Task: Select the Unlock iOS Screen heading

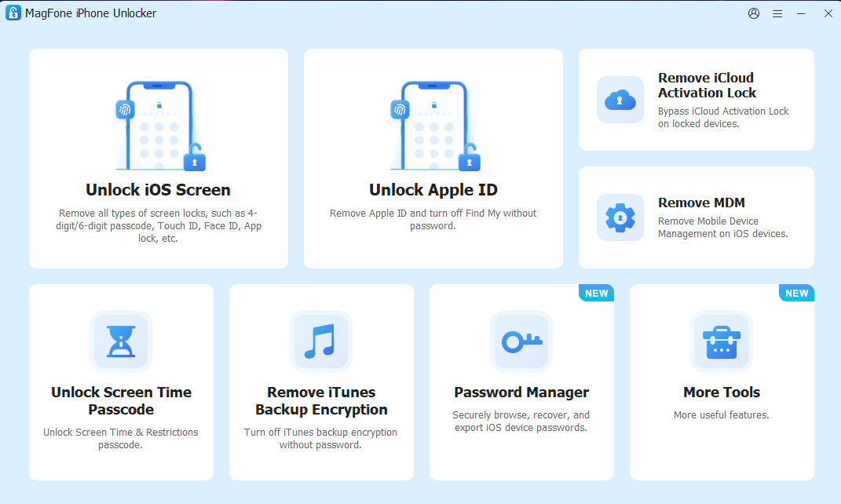Action: click(x=158, y=190)
